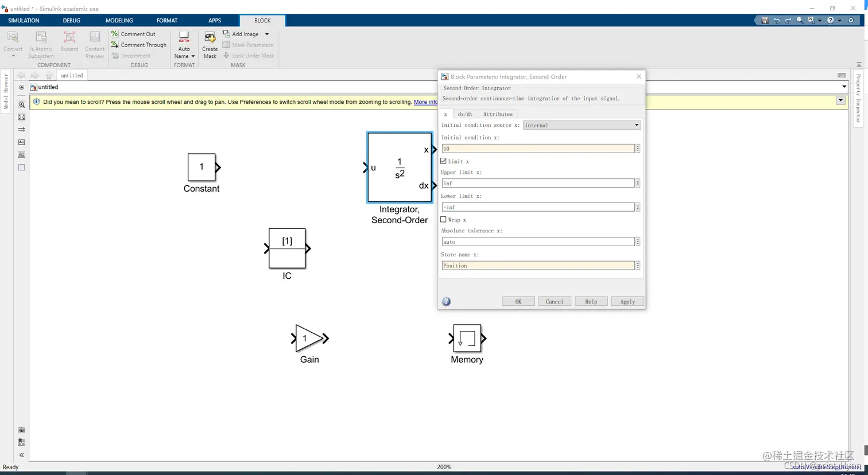Collapse the toolstrip ribbon
868x475 pixels.
tap(859, 64)
